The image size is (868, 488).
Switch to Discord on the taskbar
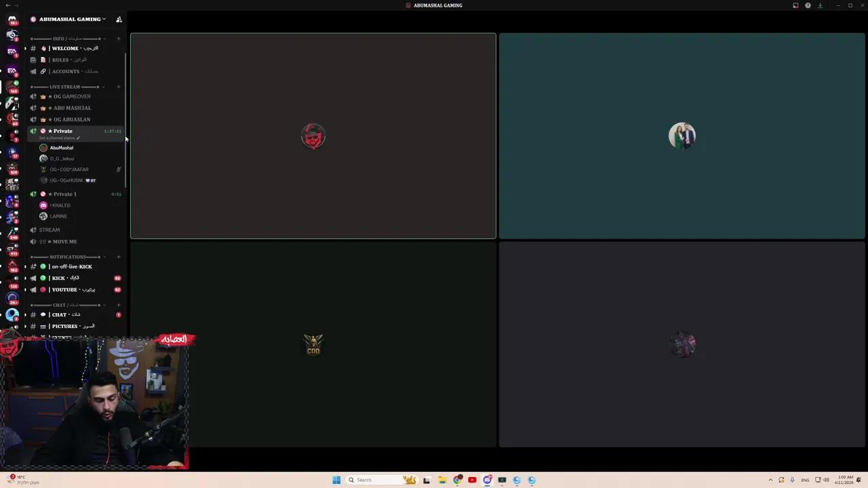point(488,480)
